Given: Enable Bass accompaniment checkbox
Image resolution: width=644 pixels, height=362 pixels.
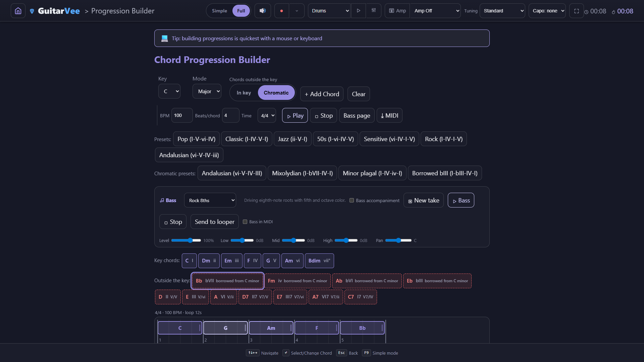Looking at the screenshot, I should (352, 200).
